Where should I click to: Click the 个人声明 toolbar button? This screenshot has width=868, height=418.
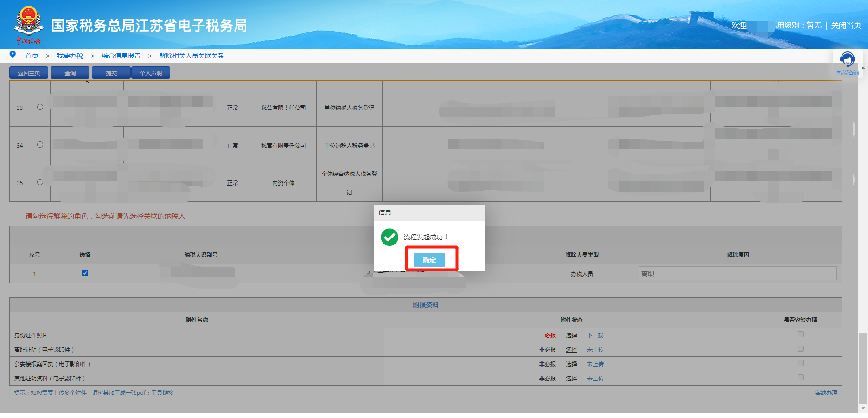pyautogui.click(x=151, y=72)
